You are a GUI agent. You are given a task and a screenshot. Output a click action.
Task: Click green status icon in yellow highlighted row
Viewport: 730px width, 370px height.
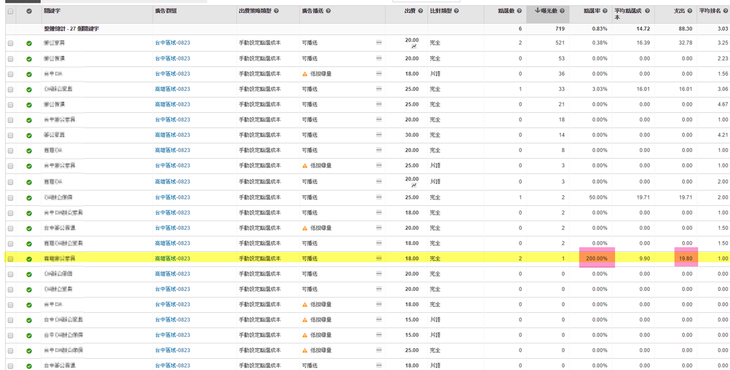click(x=29, y=259)
